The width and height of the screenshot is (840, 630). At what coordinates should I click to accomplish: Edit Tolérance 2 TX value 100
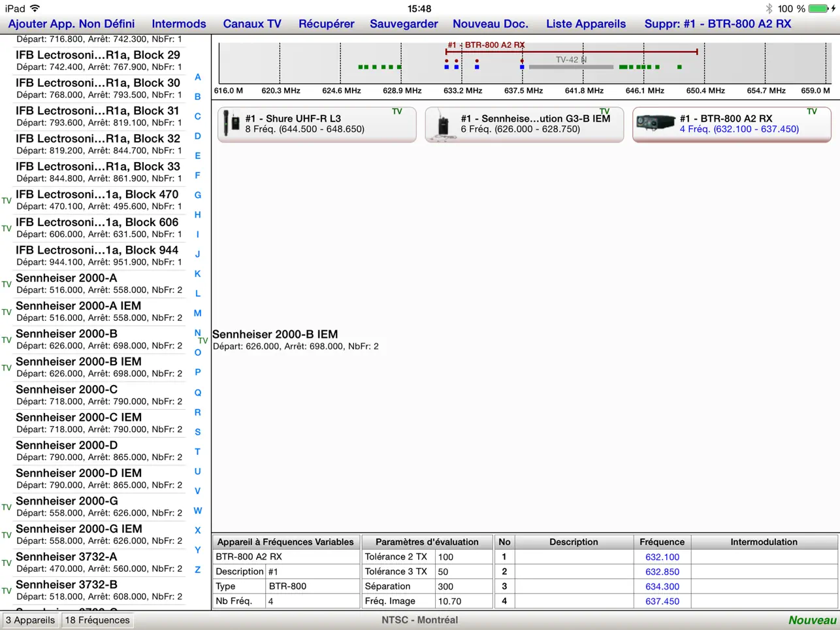464,557
